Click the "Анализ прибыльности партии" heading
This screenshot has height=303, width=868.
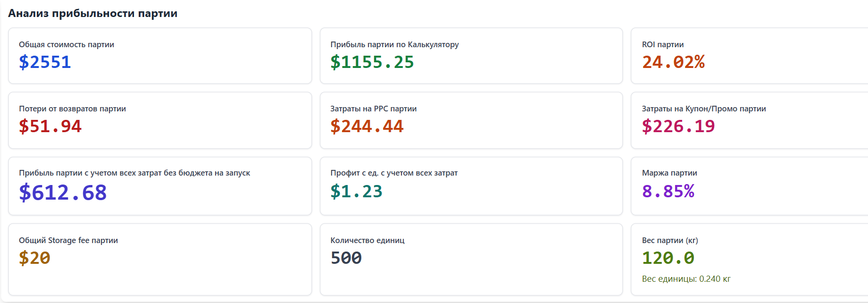point(92,13)
